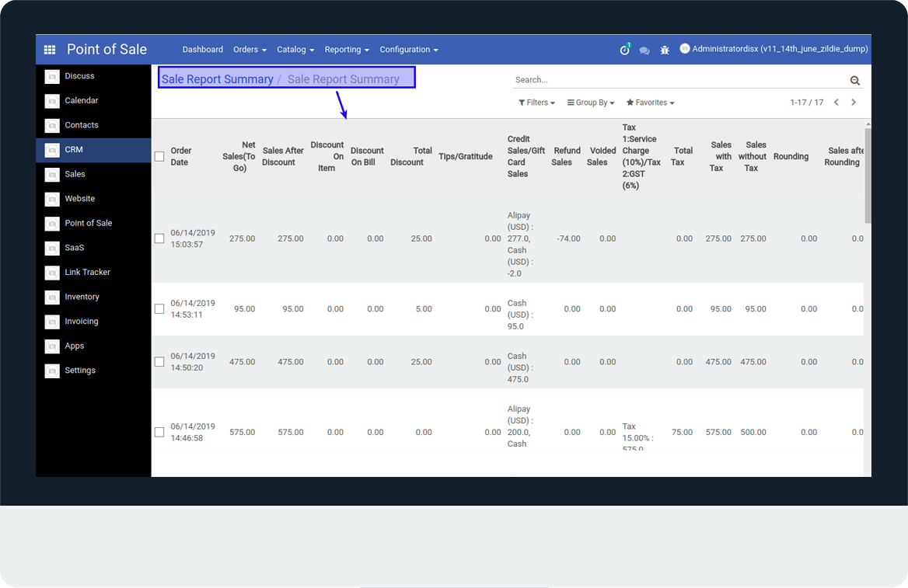
Task: Sort by Rounding column header
Action: point(791,156)
